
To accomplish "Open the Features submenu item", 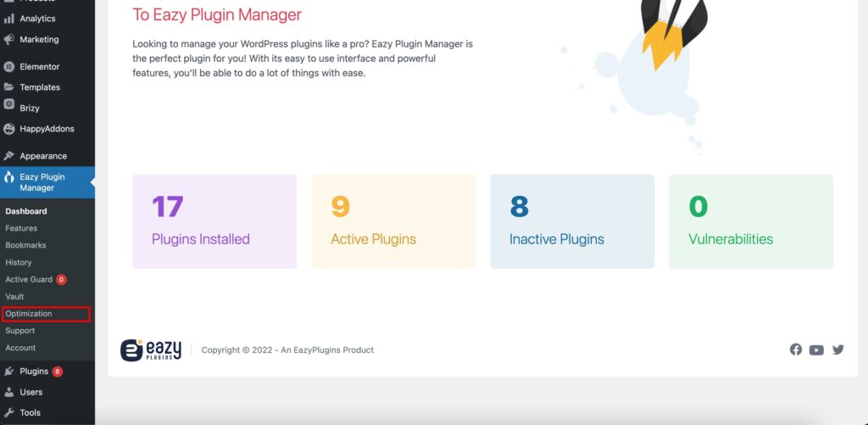I will point(21,228).
